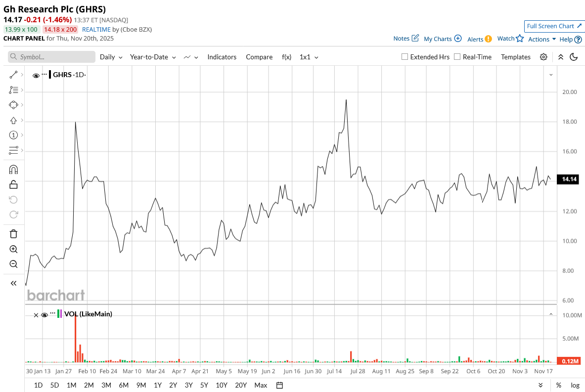
Task: Select the trend line drawing tool
Action: tap(13, 75)
